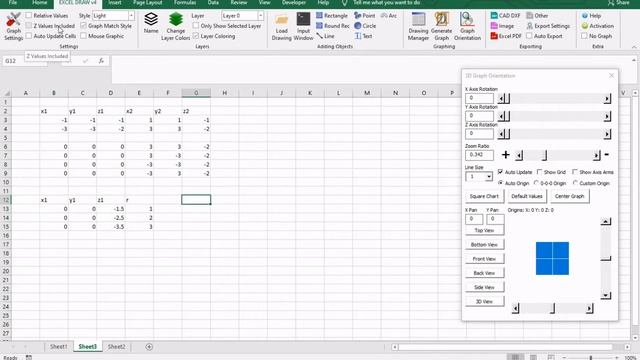This screenshot has height=360, width=640.
Task: Export as Image
Action: click(x=502, y=26)
